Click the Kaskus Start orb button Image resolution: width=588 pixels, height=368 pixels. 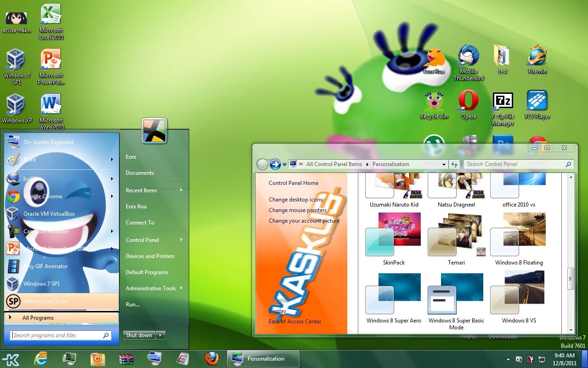11,359
